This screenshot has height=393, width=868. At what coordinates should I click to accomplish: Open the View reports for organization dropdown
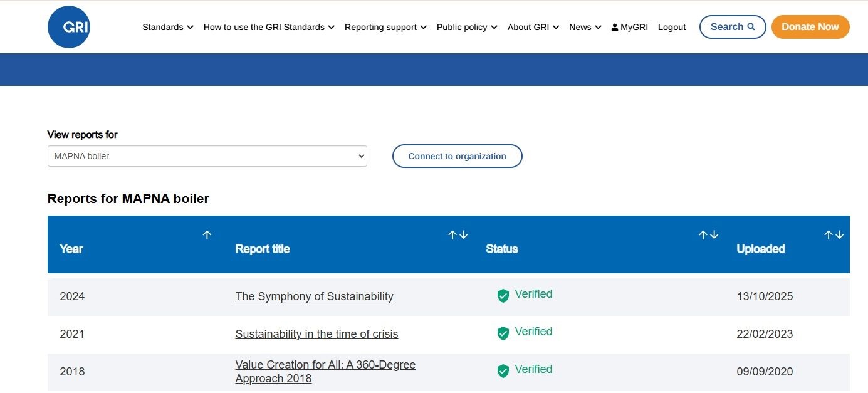pos(207,156)
